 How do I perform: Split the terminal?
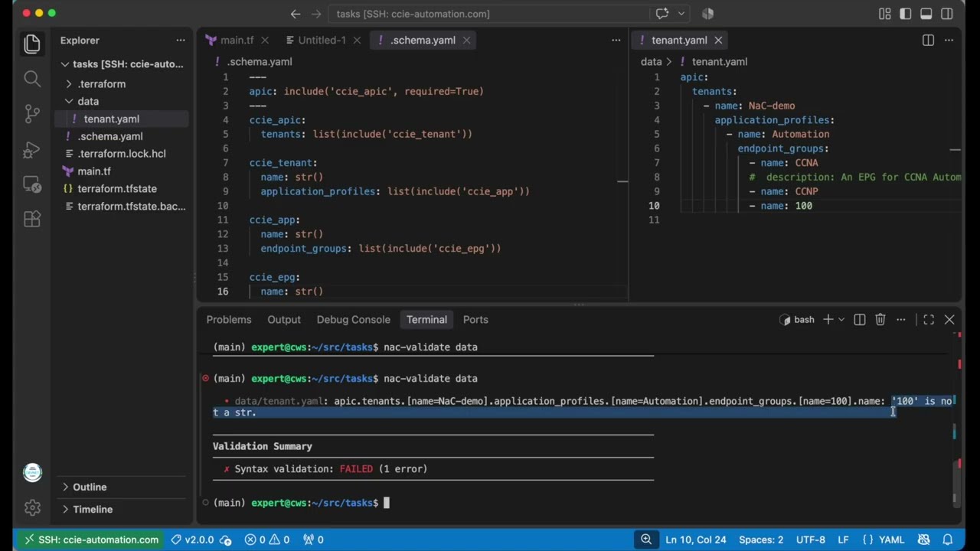coord(860,319)
